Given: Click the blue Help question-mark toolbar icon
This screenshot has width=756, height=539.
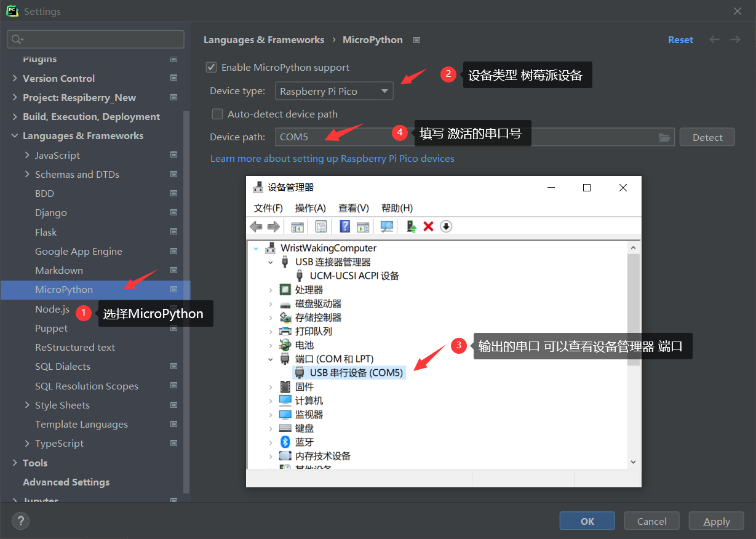Looking at the screenshot, I should pos(345,226).
